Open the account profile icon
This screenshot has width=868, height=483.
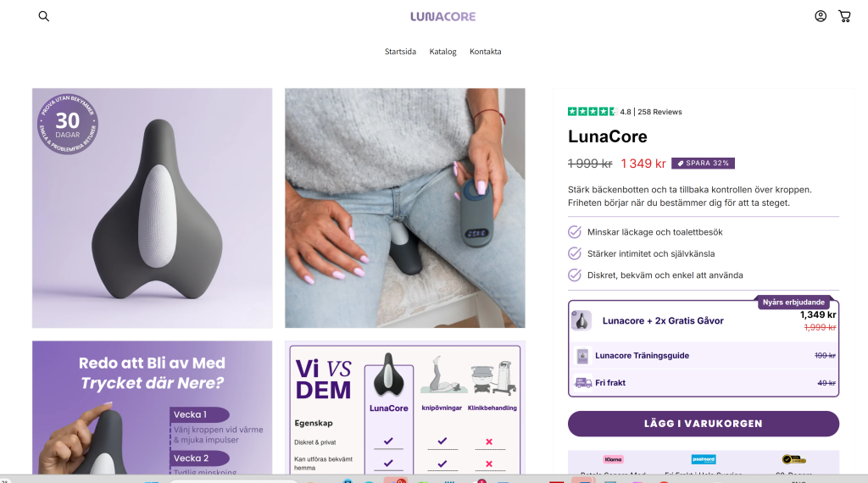tap(821, 17)
